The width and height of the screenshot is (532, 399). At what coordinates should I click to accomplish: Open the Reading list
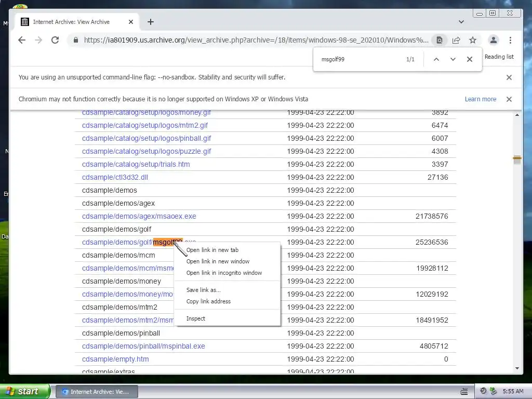click(499, 57)
